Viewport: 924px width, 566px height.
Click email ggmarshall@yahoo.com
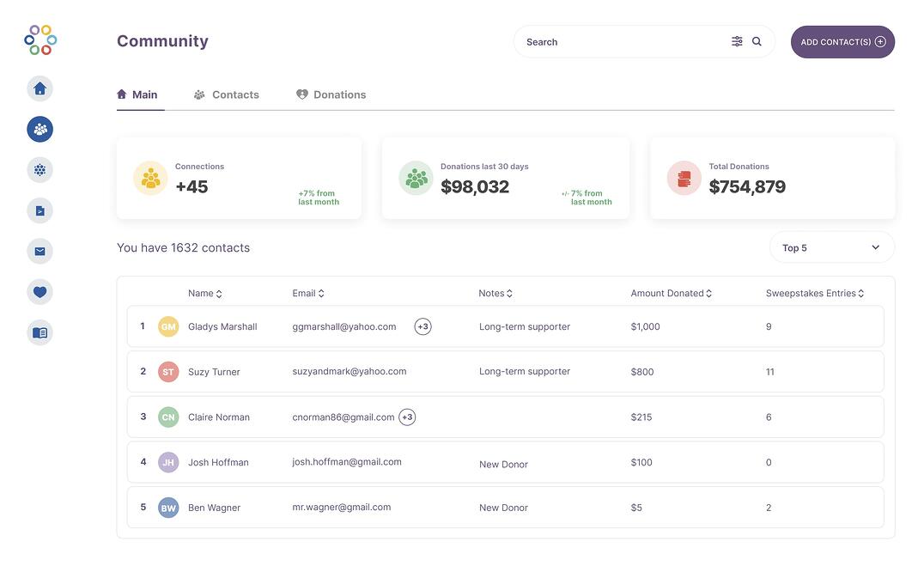point(344,326)
